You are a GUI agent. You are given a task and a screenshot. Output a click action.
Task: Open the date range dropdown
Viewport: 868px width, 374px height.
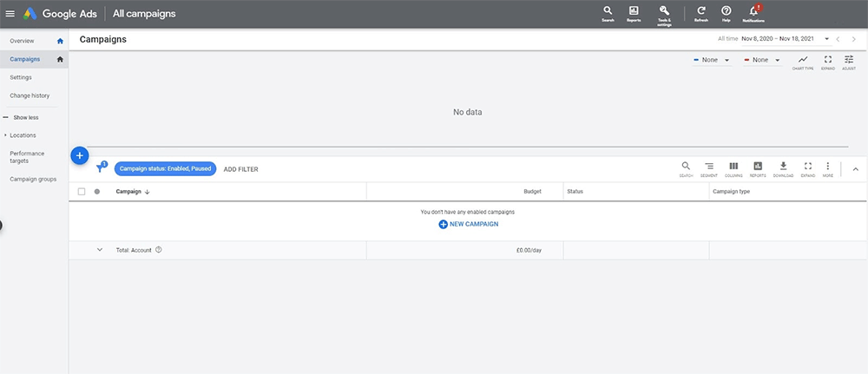(827, 39)
